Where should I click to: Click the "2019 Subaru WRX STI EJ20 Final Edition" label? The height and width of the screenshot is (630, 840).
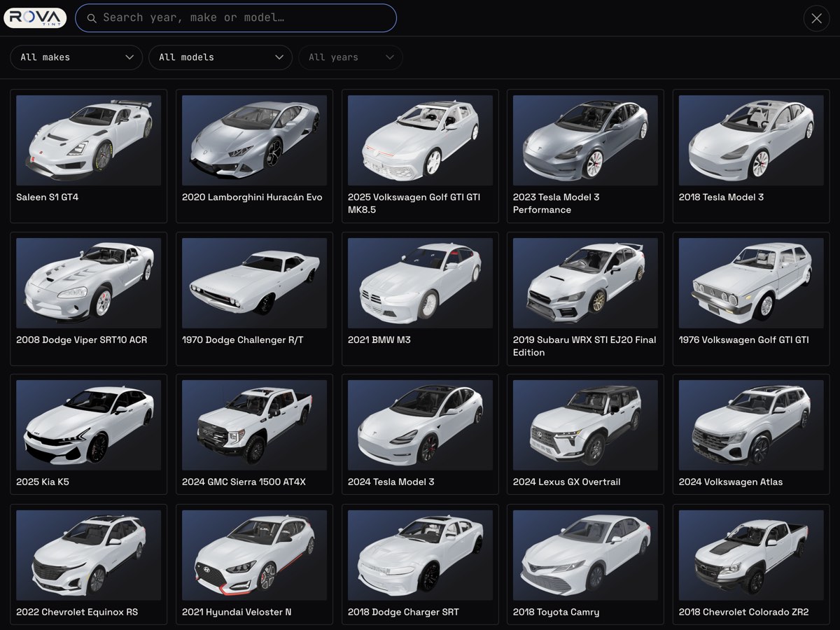tap(584, 346)
